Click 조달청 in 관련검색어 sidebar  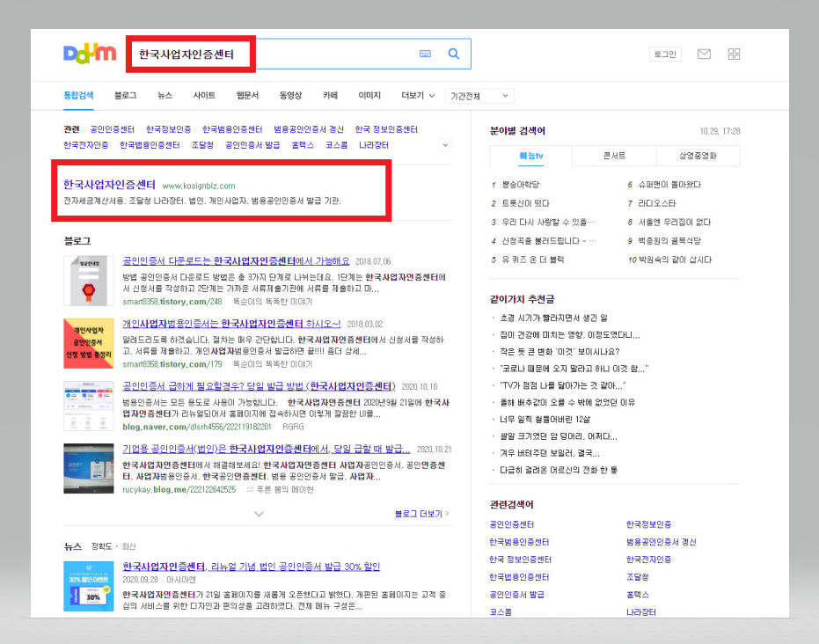[637, 577]
